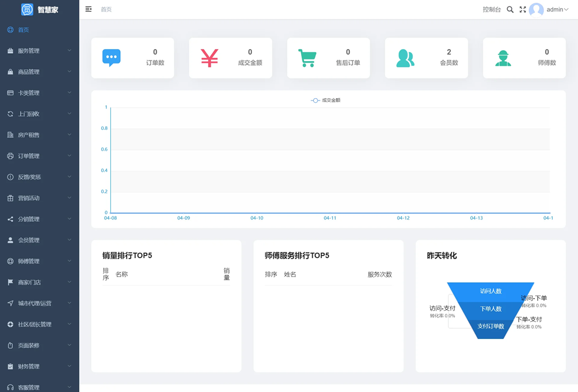The width and height of the screenshot is (578, 392).
Task: Click the admin user avatar
Action: coord(536,10)
